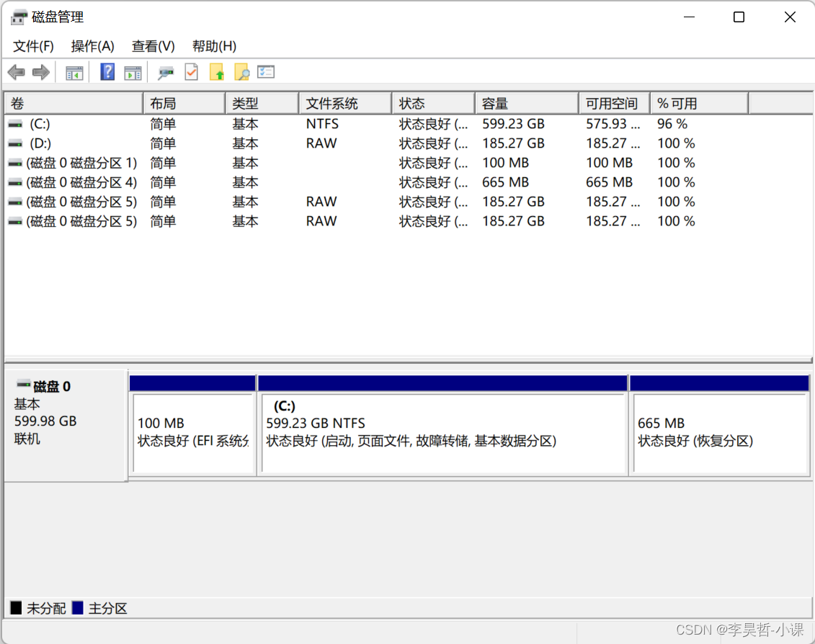Screen dimensions: 815x644
Task: Click the 599.23 GB capacity cell
Action: pos(513,124)
